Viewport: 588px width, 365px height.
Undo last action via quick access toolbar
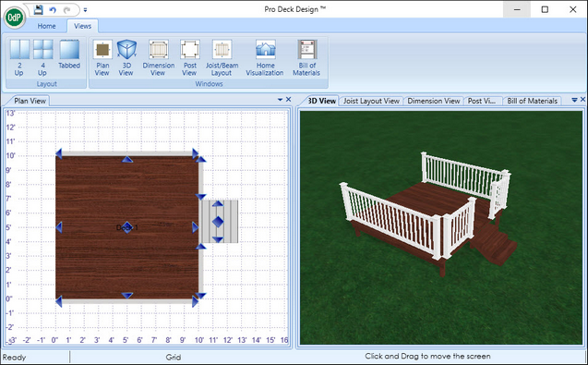click(x=53, y=10)
